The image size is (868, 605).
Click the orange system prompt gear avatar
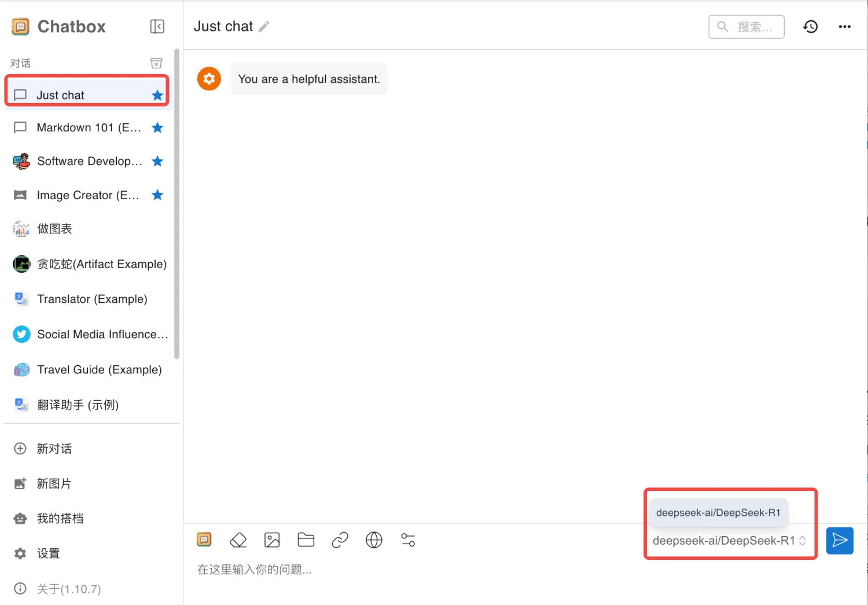pos(209,79)
